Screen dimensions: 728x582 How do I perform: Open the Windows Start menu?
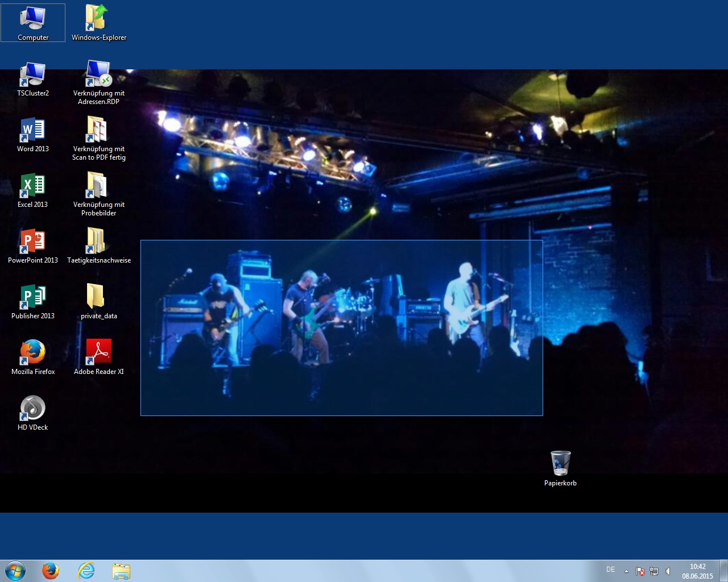pyautogui.click(x=15, y=571)
